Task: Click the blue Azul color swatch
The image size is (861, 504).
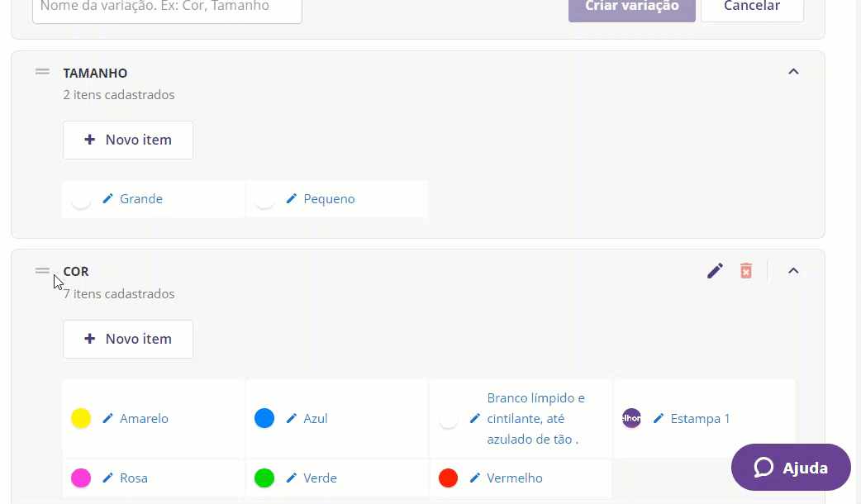Action: [x=264, y=419]
